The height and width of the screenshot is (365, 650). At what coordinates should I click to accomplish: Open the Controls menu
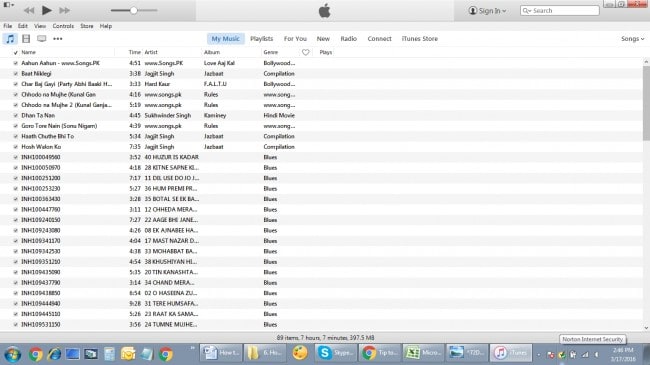tap(63, 26)
